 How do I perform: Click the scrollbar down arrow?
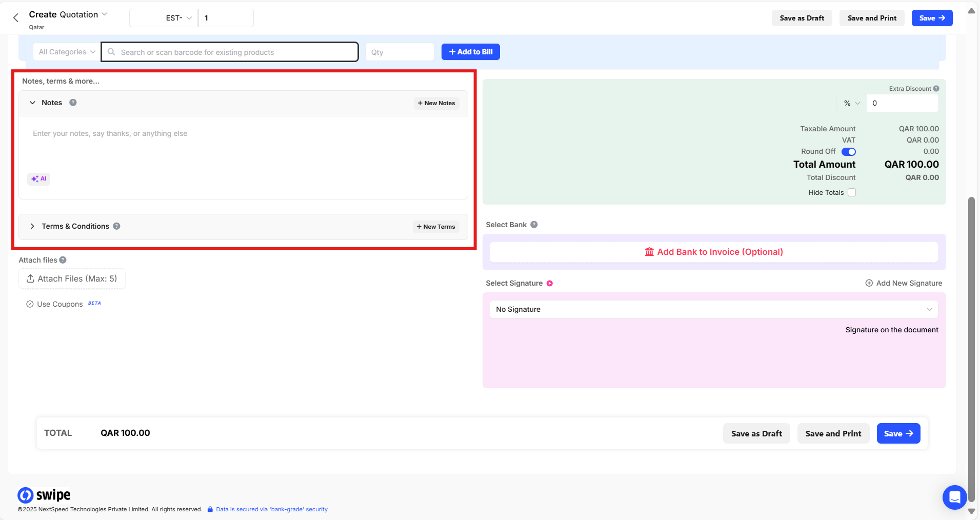click(x=971, y=511)
